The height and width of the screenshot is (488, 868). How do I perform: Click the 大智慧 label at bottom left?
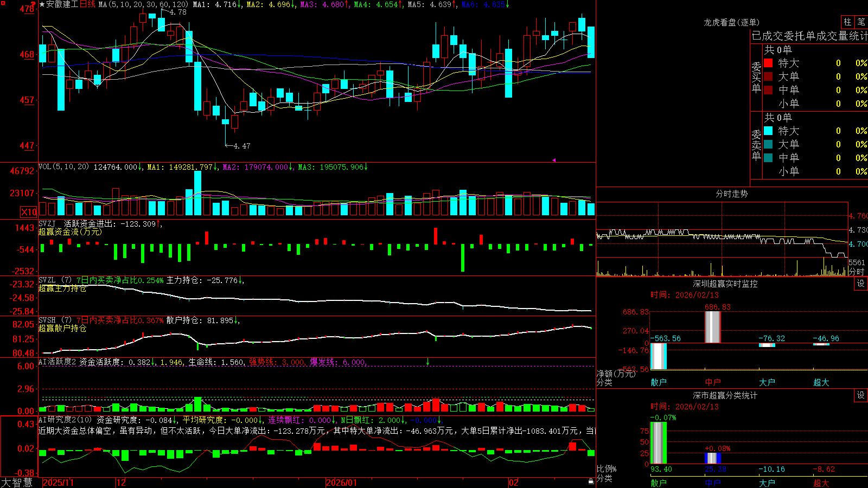coord(17,483)
